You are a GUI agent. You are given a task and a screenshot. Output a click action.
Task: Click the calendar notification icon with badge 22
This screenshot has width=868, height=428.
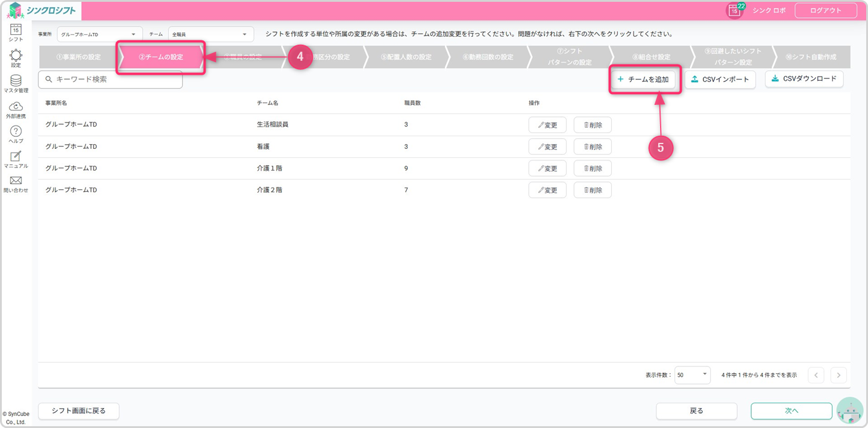[x=734, y=10]
